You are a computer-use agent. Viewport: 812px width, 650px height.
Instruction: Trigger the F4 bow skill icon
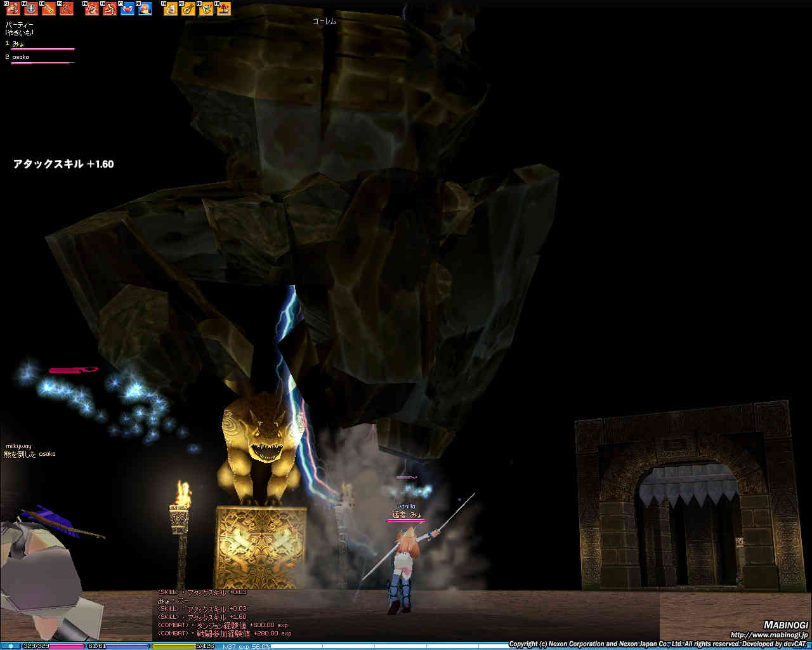[67, 9]
